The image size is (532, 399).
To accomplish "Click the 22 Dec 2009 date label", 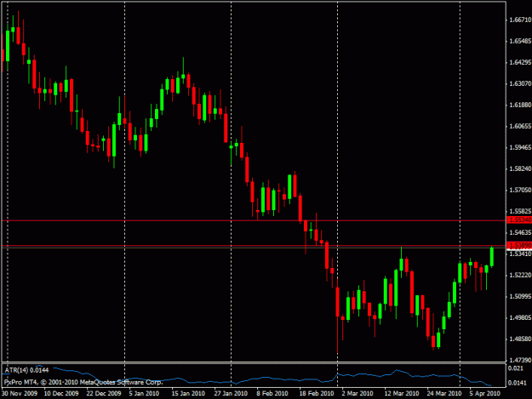I will [104, 394].
